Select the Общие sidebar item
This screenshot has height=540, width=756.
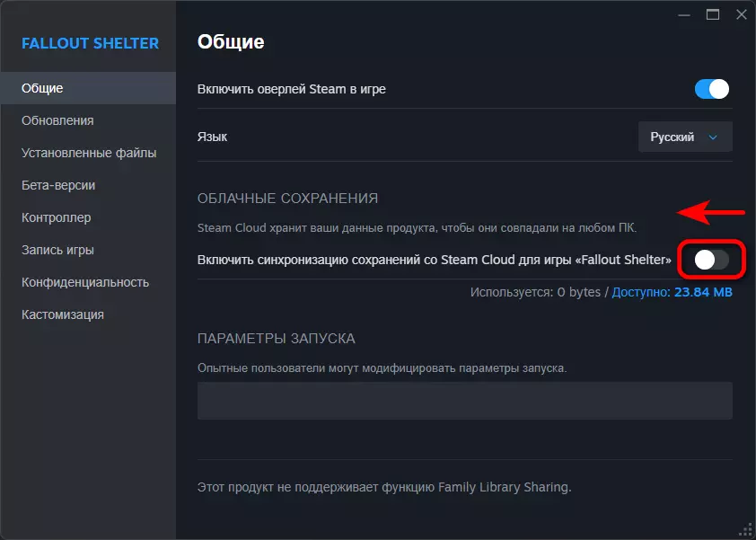coord(42,88)
